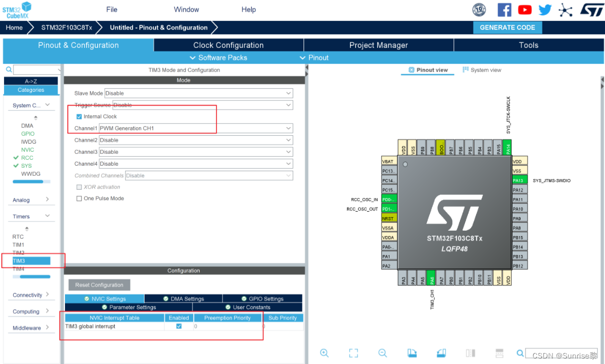Open the Help menu

(x=248, y=9)
